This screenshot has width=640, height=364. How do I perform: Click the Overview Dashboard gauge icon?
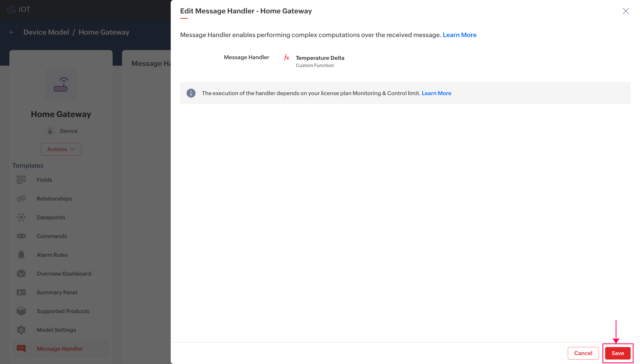(21, 273)
